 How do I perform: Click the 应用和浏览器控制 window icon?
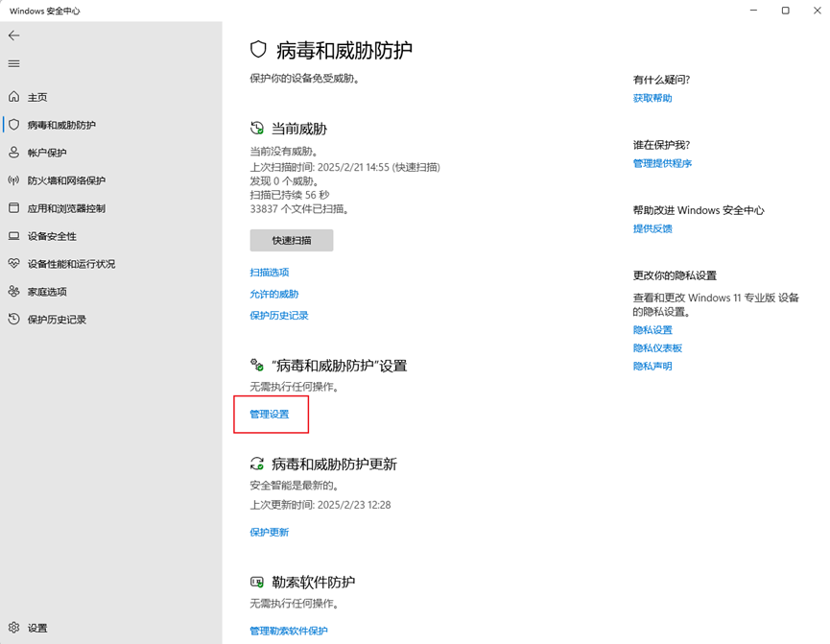(x=13, y=208)
